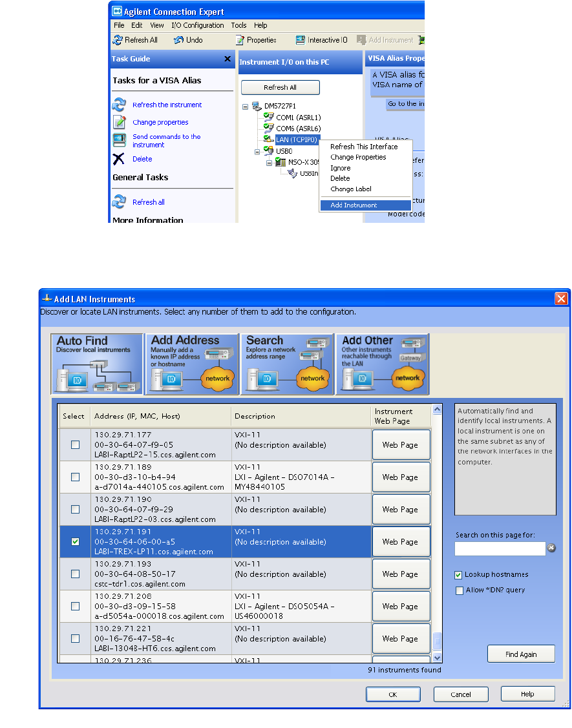Choose the Add Other instruments tile
The width and height of the screenshot is (572, 728).
383,364
